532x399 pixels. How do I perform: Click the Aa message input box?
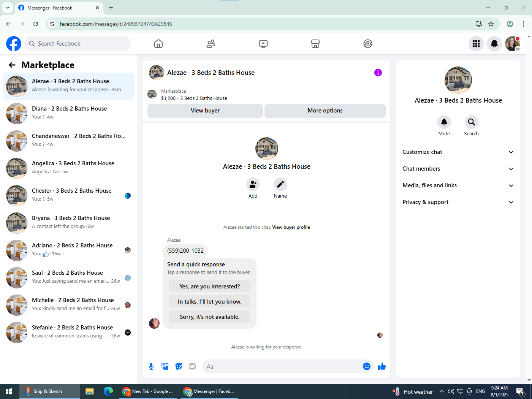click(283, 366)
